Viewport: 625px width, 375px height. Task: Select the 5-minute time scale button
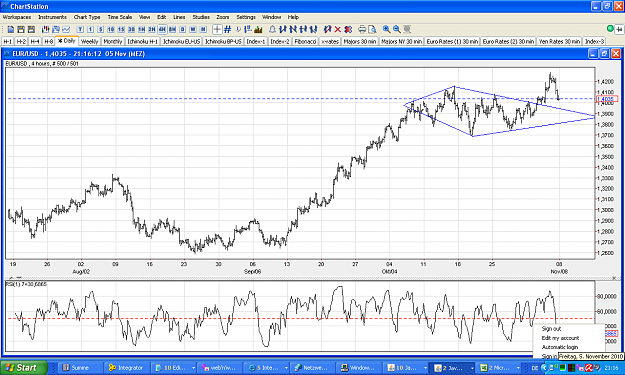[100, 29]
